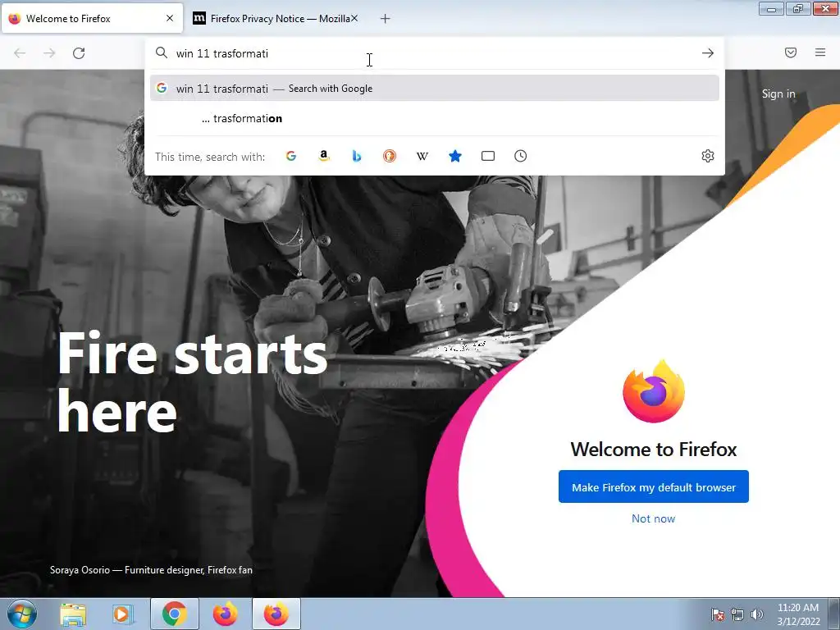
Task: Choose the '... trasformation' suggestion
Action: click(x=435, y=118)
